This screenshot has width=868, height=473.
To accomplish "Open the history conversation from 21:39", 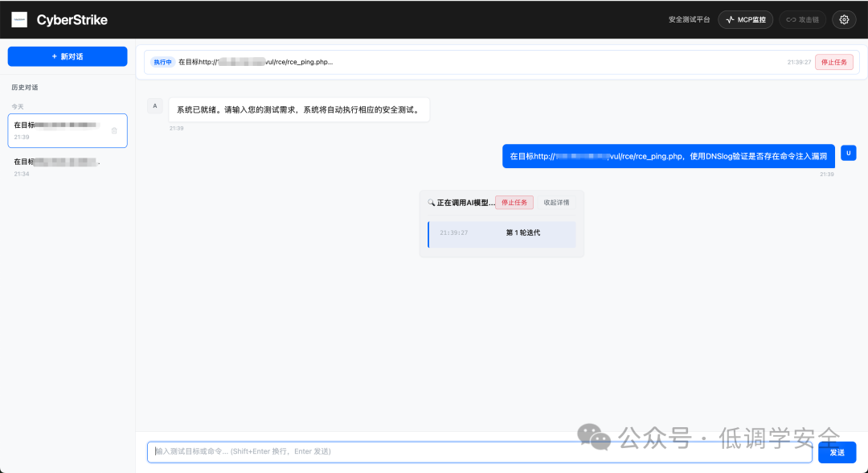I will click(68, 130).
